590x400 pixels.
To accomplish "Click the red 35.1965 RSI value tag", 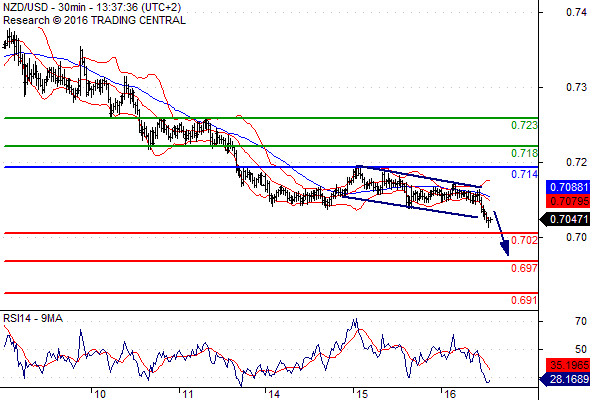I will click(568, 365).
